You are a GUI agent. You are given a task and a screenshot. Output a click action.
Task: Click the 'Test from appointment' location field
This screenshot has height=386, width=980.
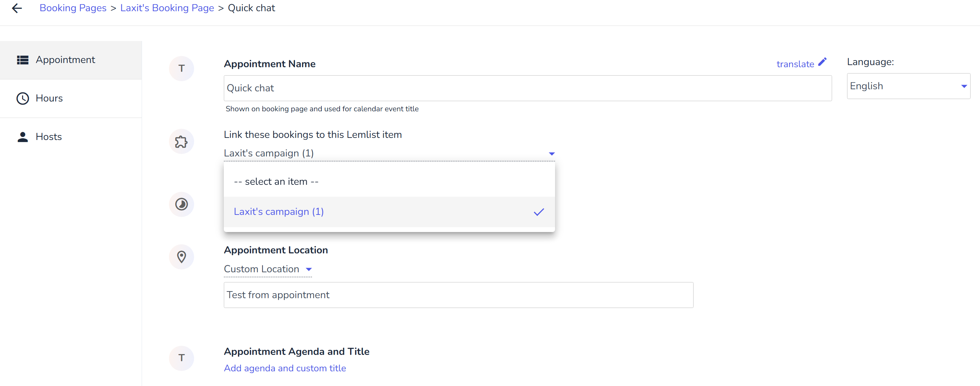point(459,295)
